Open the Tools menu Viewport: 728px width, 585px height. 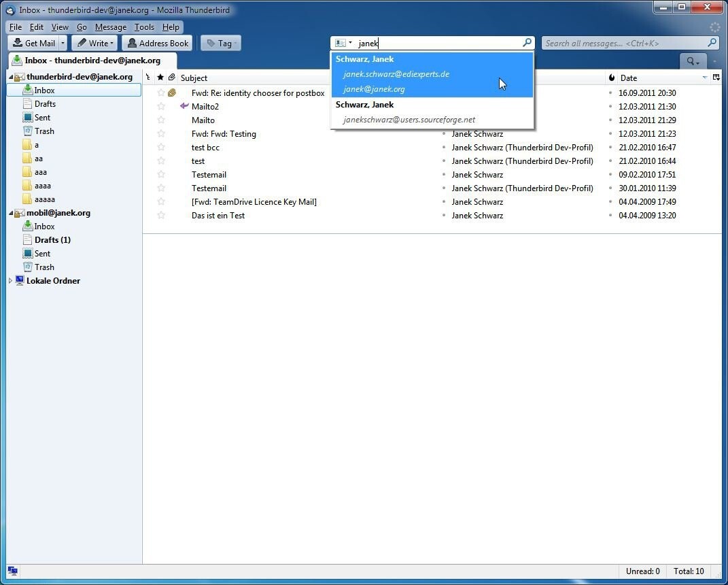point(143,27)
